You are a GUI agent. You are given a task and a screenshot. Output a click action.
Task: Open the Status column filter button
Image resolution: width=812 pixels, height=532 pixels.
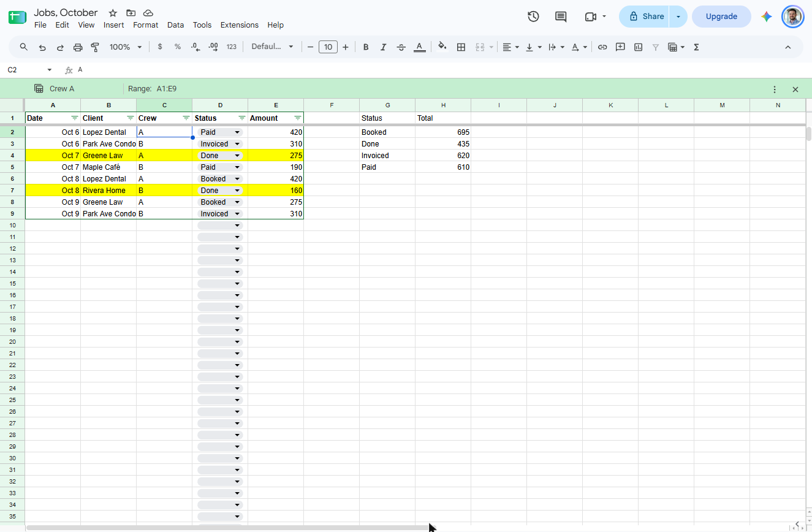tap(242, 118)
